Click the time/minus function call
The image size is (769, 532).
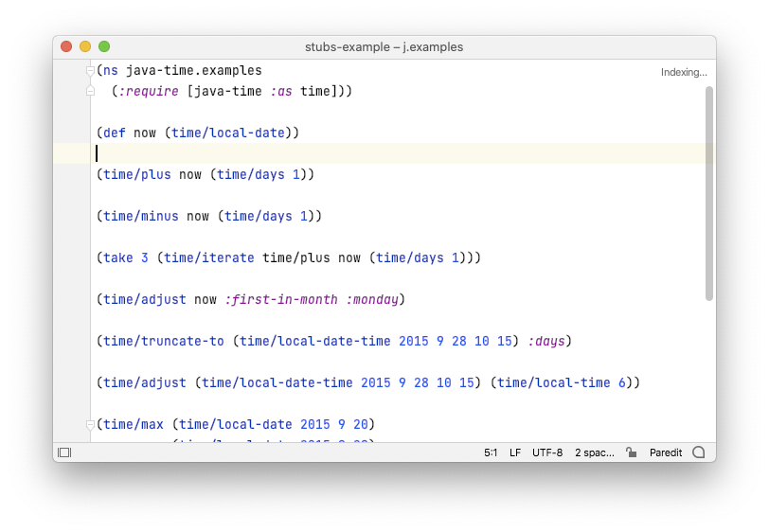pyautogui.click(x=141, y=217)
